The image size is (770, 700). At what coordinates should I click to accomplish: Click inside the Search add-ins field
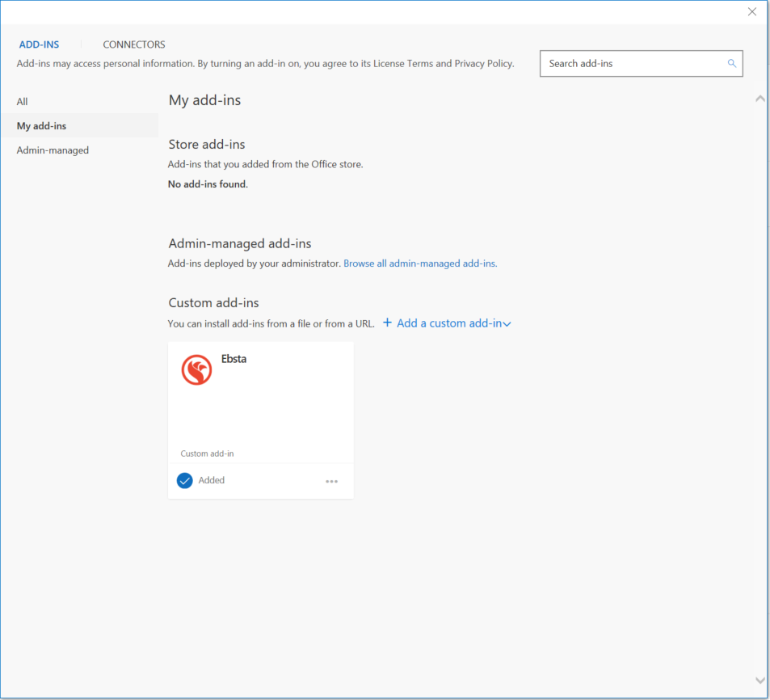pos(630,63)
